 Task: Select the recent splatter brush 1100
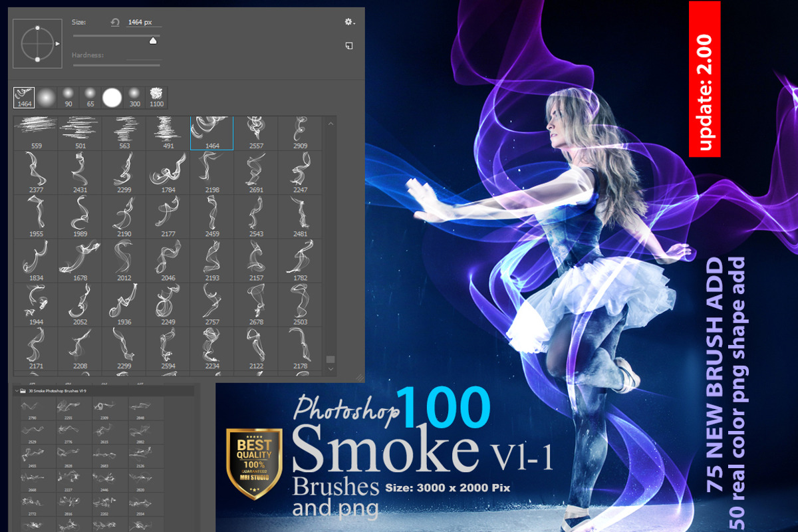pos(157,98)
